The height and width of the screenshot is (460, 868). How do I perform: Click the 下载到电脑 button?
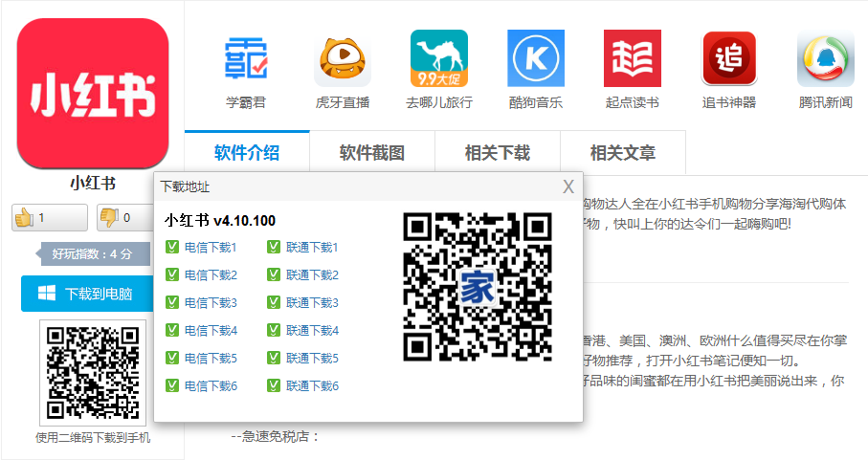(x=87, y=294)
